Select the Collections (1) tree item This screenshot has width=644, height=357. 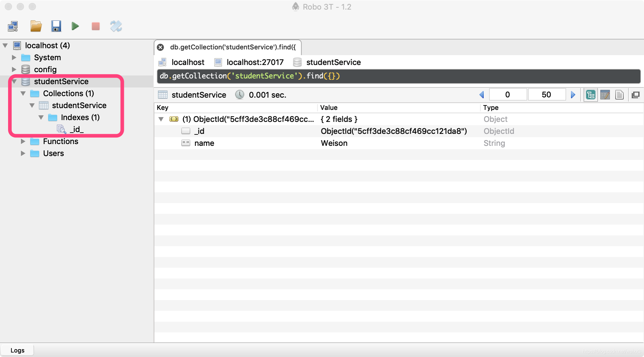(x=68, y=93)
